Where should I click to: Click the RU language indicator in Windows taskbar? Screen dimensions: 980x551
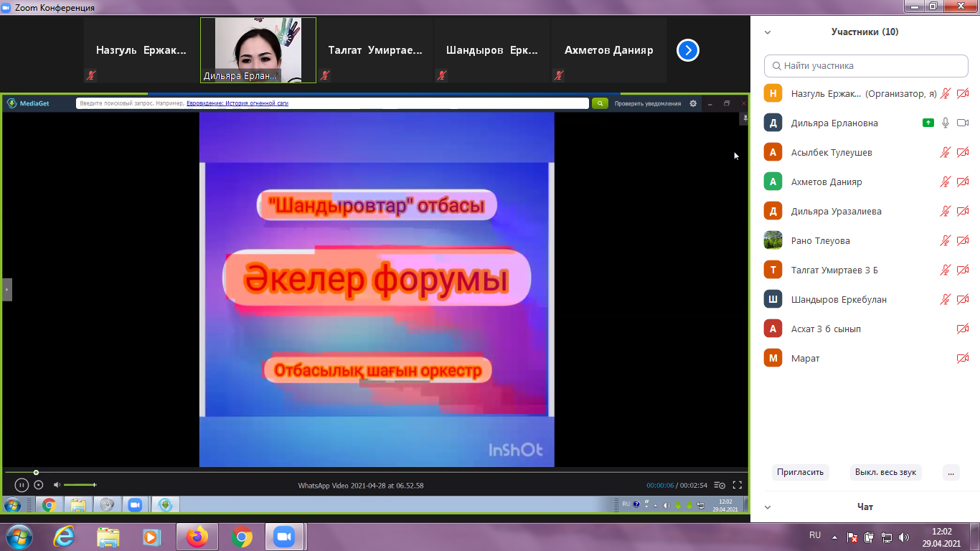(x=815, y=535)
